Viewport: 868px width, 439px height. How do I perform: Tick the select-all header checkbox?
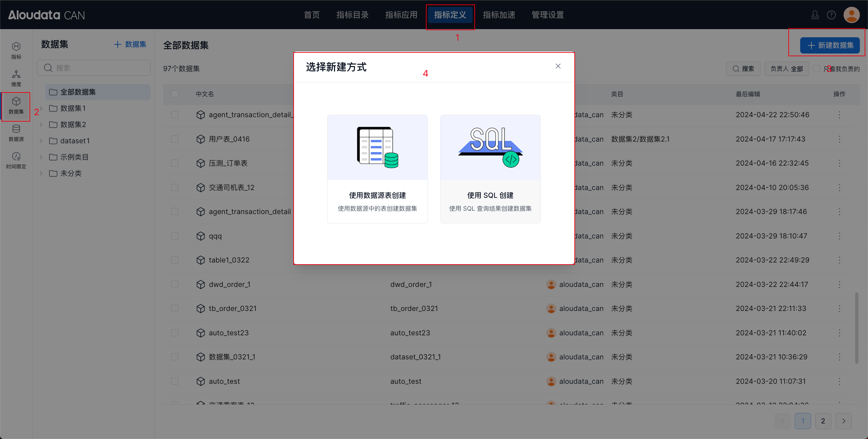point(175,94)
